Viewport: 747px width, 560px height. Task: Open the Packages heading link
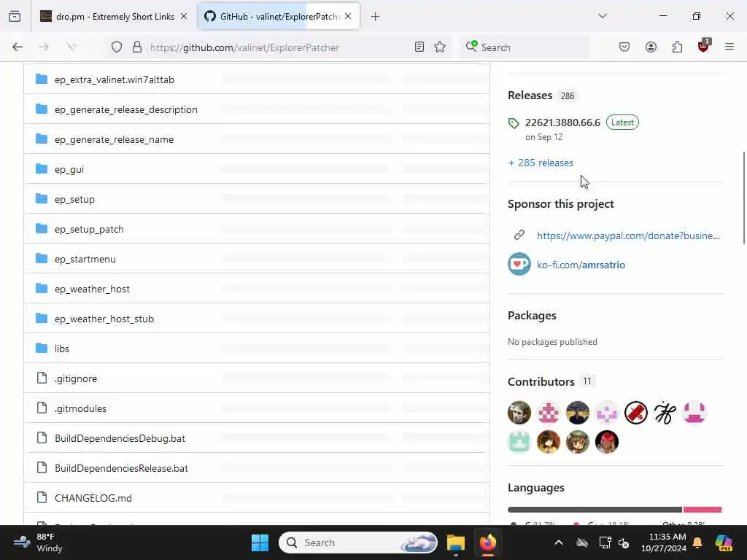tap(532, 316)
